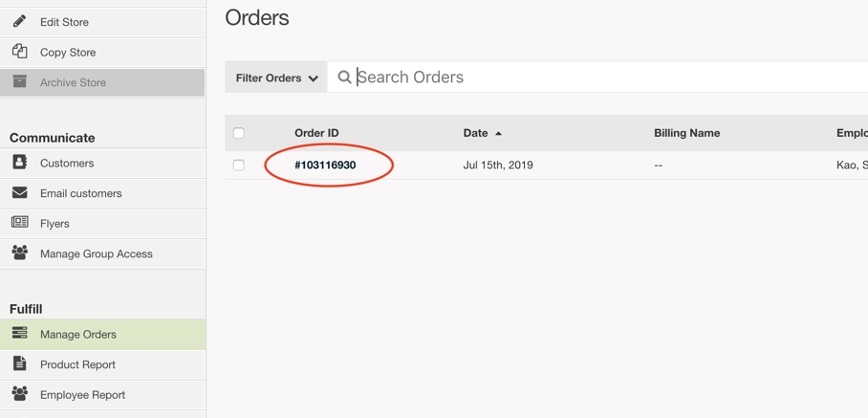Click the Flyers newspaper icon
Image resolution: width=868 pixels, height=418 pixels.
coord(19,223)
